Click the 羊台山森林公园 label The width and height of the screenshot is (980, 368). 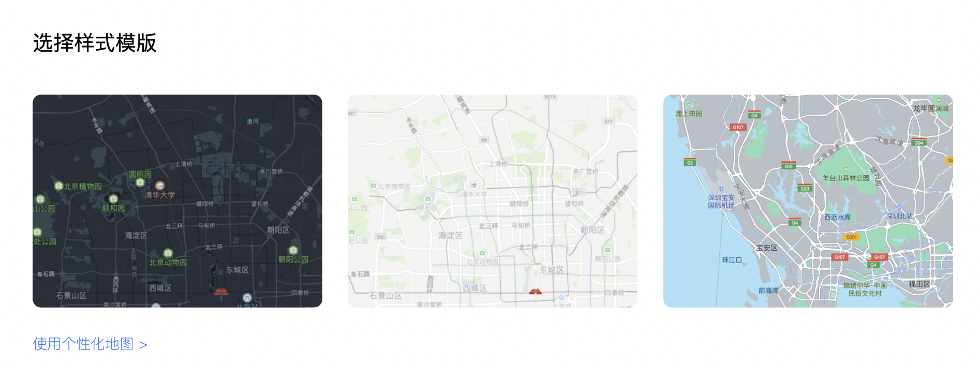tap(846, 178)
